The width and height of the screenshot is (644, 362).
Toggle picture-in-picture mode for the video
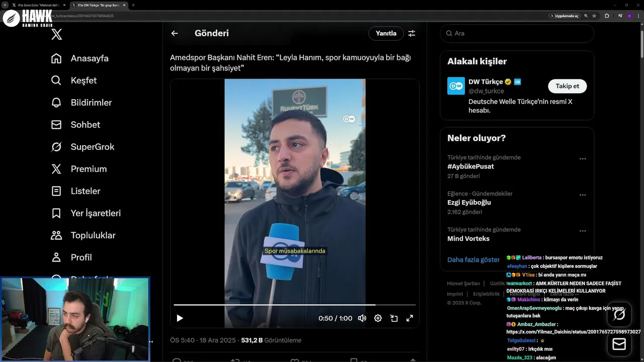(394, 318)
